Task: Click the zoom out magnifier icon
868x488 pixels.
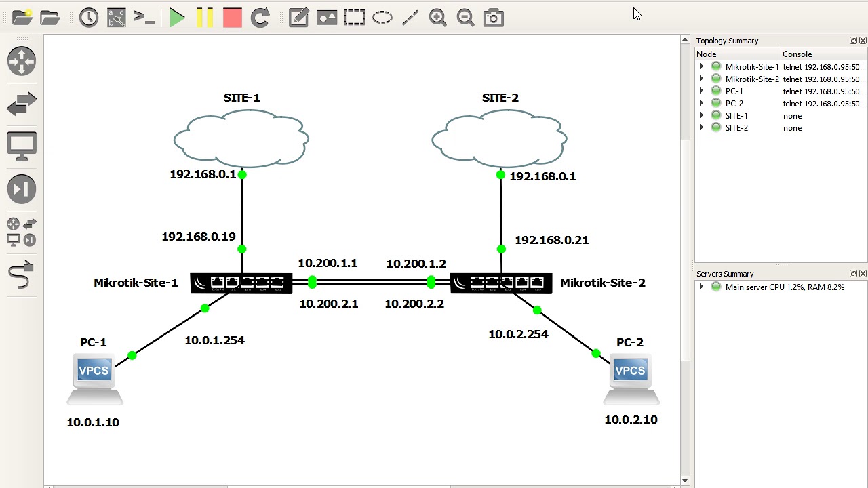Action: point(466,18)
